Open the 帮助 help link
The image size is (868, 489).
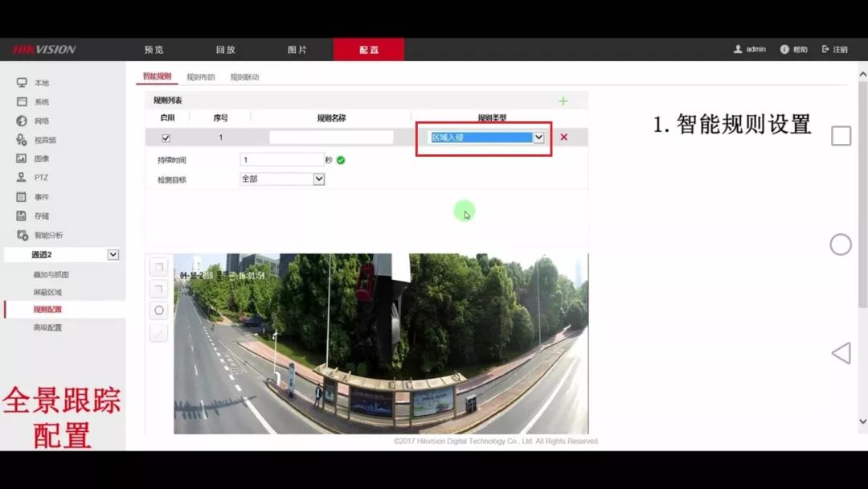tap(794, 50)
